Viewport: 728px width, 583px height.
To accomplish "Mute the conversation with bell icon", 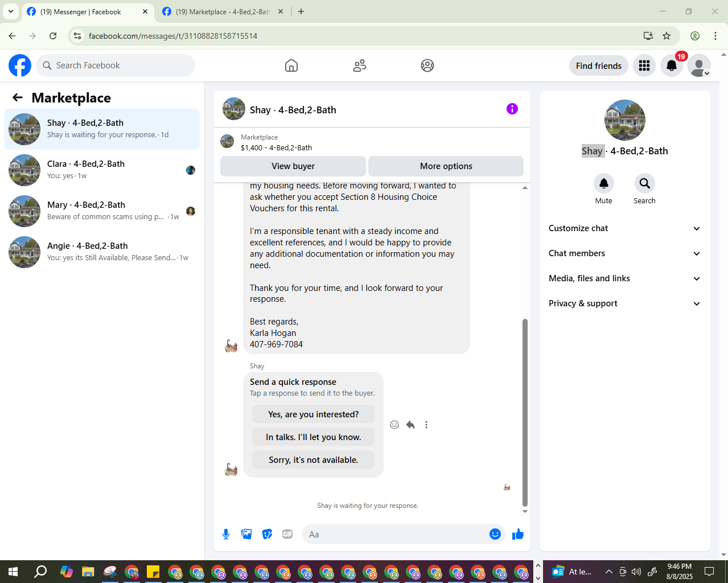I will (x=604, y=183).
